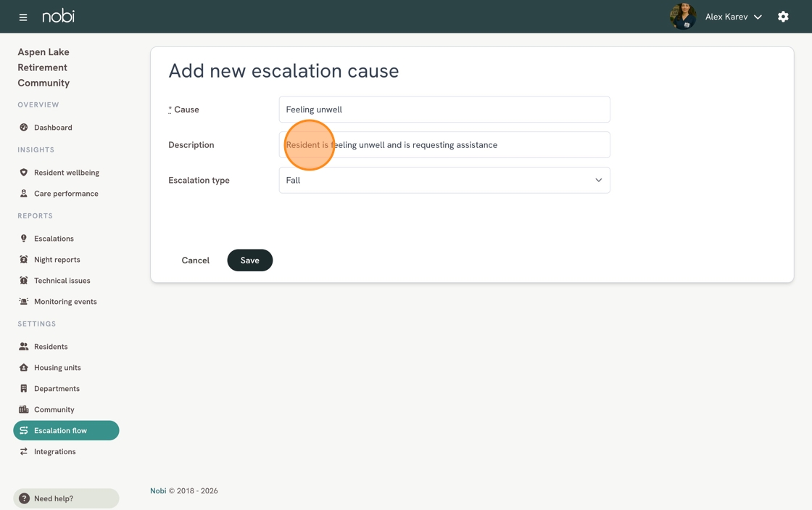Open the Escalation type dropdown
The width and height of the screenshot is (812, 510).
coord(444,181)
